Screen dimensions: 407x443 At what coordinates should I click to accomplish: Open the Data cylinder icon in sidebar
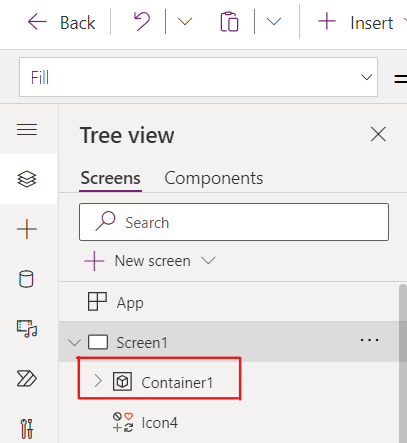click(26, 279)
